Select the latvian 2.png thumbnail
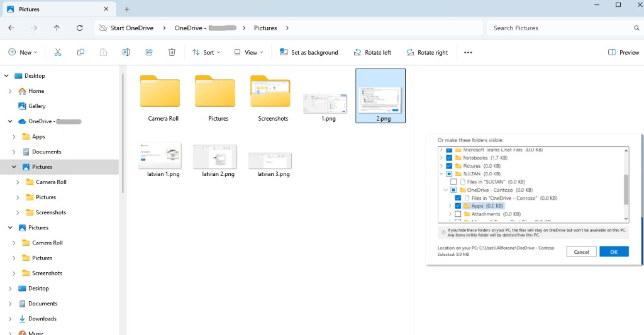The width and height of the screenshot is (644, 335). pos(215,157)
